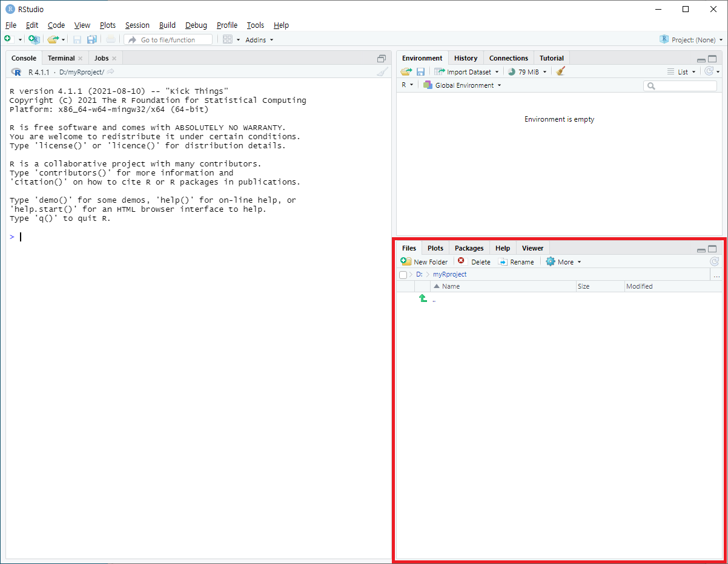Switch to the Terminal tab
The height and width of the screenshot is (564, 728).
[x=61, y=58]
